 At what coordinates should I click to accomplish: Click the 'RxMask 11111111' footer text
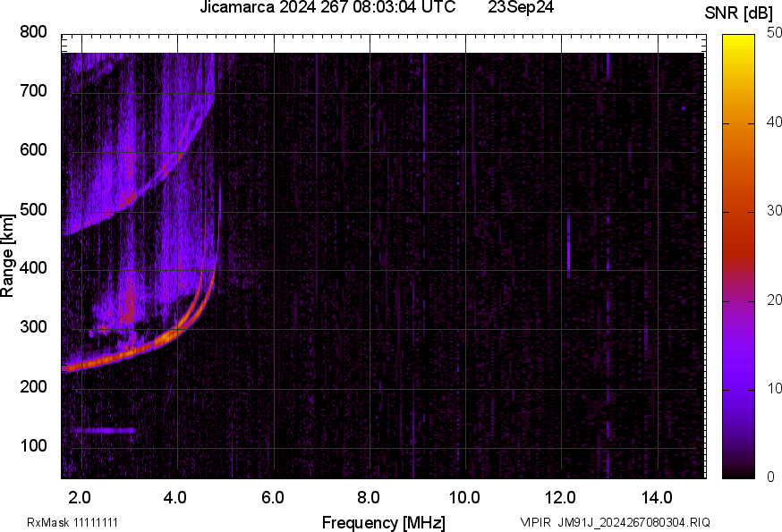tap(72, 522)
